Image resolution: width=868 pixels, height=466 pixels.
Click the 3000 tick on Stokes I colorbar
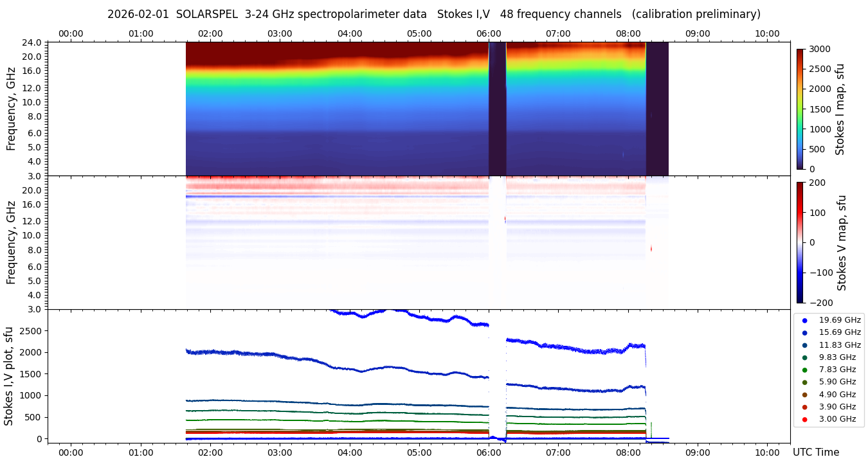coord(819,49)
